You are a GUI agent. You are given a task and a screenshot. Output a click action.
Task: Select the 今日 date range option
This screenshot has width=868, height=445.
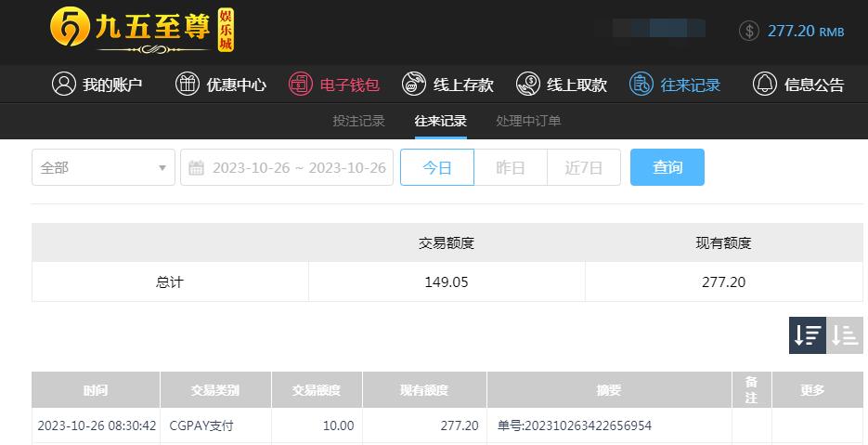pos(437,167)
